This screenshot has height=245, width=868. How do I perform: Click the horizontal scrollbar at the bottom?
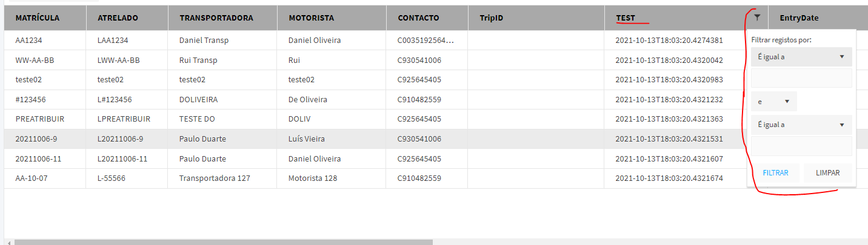coord(223,242)
